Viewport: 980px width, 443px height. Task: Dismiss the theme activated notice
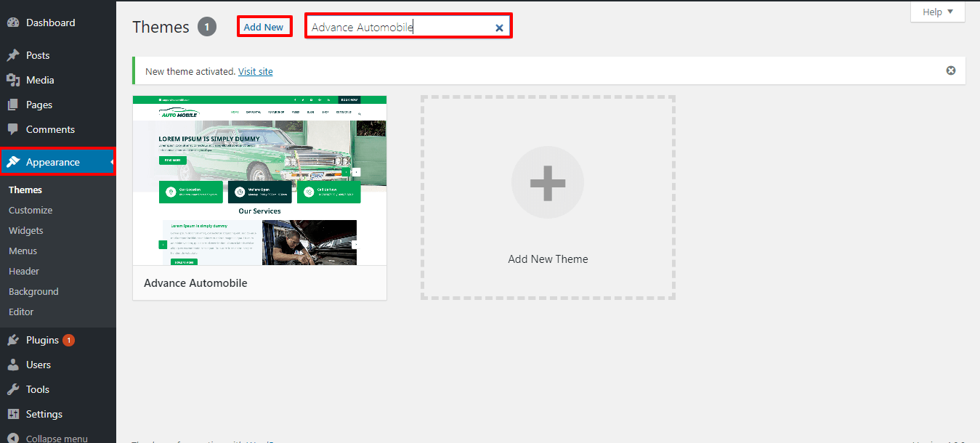click(x=951, y=70)
